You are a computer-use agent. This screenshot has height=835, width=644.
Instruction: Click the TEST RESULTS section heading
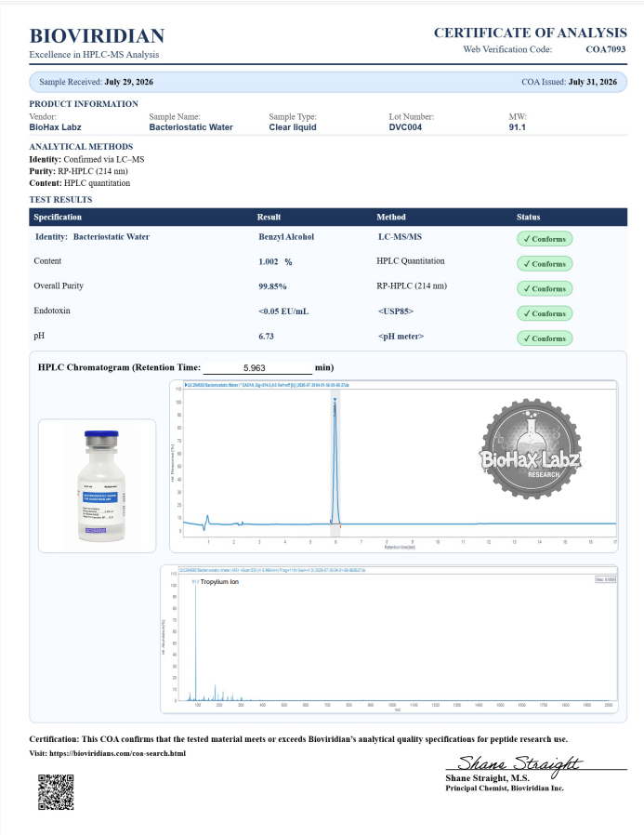click(60, 200)
